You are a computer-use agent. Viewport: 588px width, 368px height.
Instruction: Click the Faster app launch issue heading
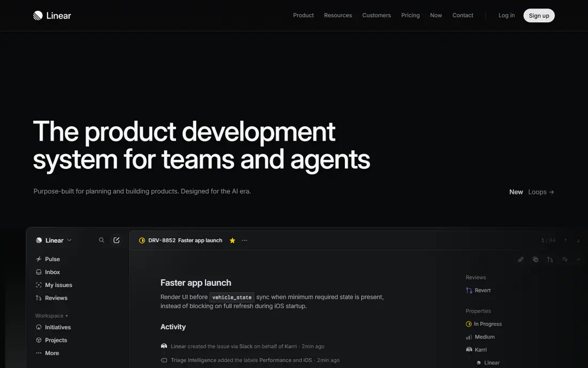click(196, 282)
